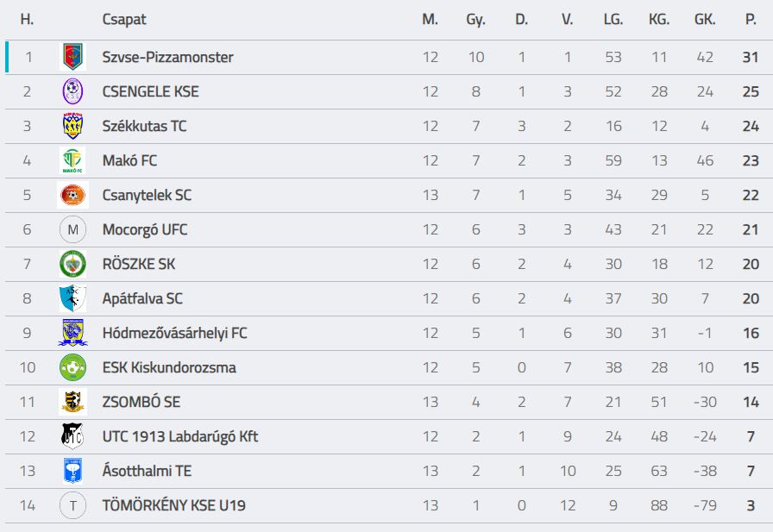
Task: Click the Makó FC green logo
Action: 72,160
